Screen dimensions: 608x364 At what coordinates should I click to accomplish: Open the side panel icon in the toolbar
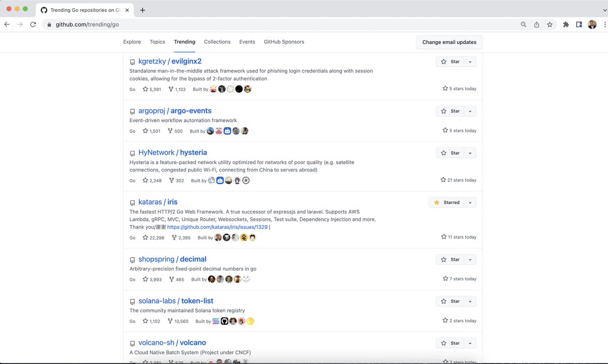[x=579, y=24]
